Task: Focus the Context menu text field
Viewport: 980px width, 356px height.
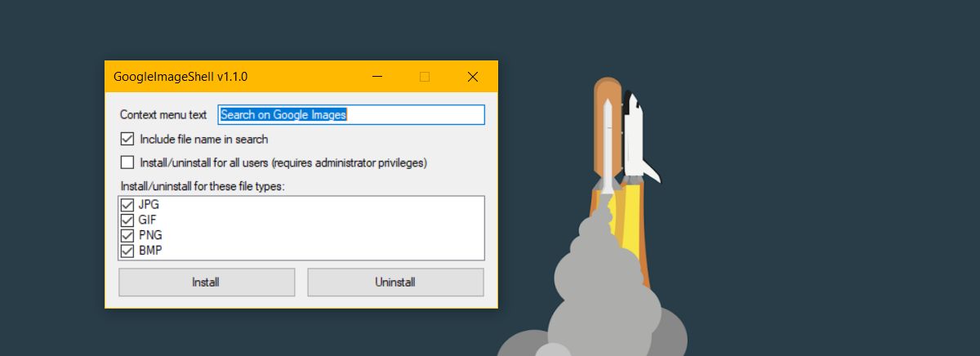Action: (352, 115)
